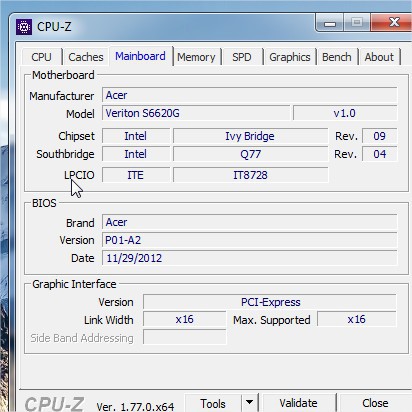Expand the Tools dropdown arrow
The image size is (412, 412).
(x=249, y=402)
